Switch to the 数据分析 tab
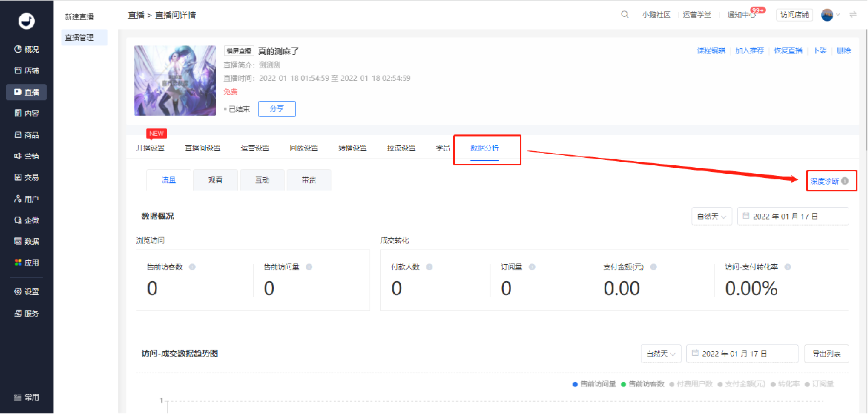Screen dimensions: 868x414 (x=484, y=148)
